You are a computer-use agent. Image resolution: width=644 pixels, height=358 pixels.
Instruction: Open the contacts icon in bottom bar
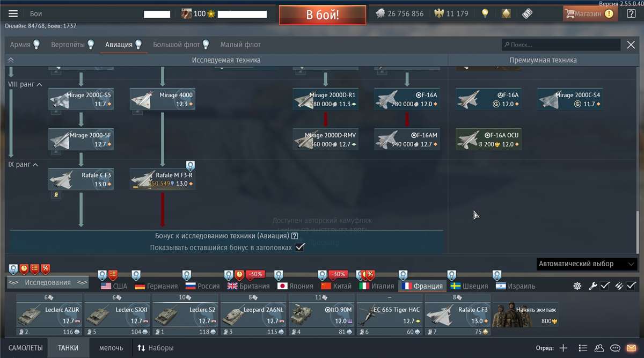(x=599, y=348)
